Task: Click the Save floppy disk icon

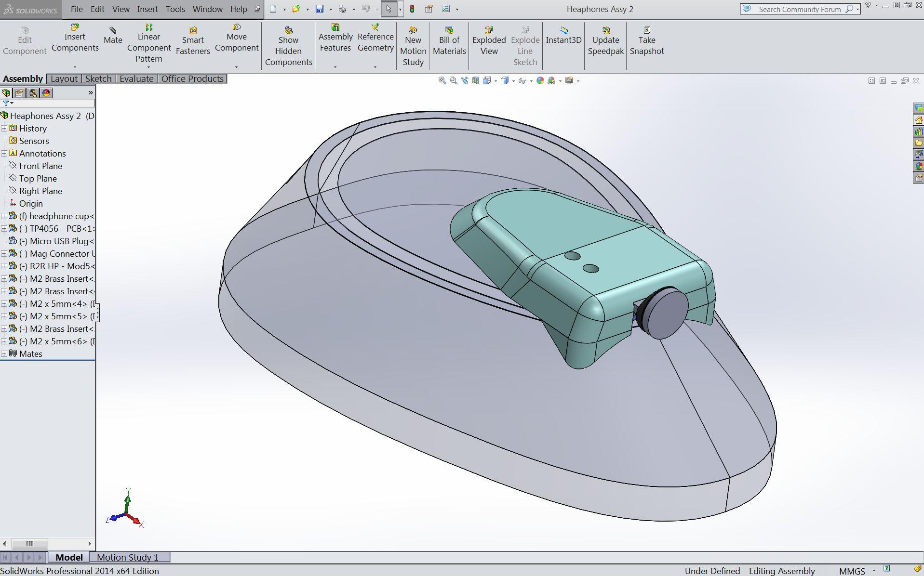Action: click(319, 9)
